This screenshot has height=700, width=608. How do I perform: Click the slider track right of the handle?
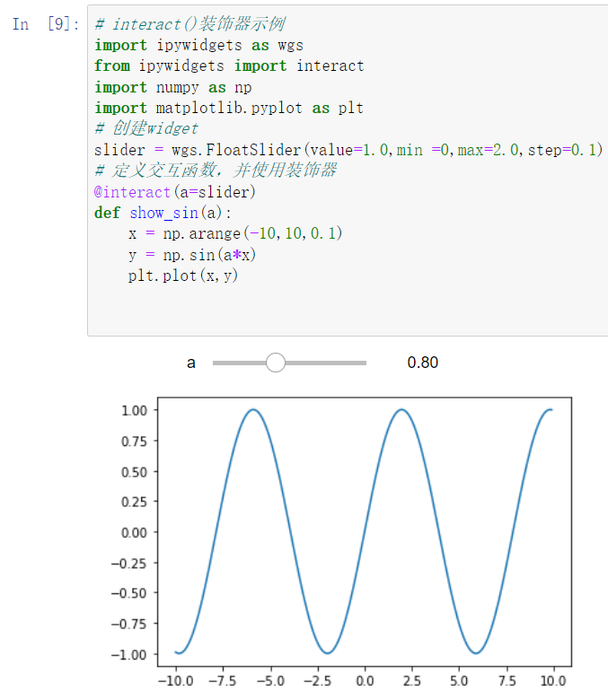click(326, 363)
